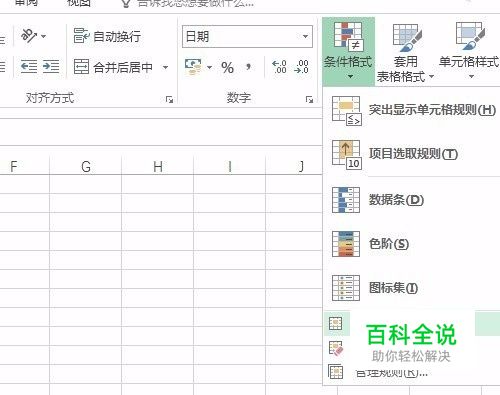Image resolution: width=500 pixels, height=395 pixels.
Task: Click the Tell Me lightbulb search box
Action: coord(188,3)
